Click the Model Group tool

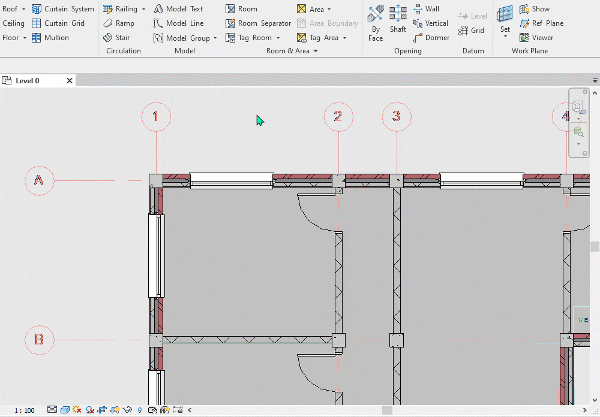click(182, 38)
